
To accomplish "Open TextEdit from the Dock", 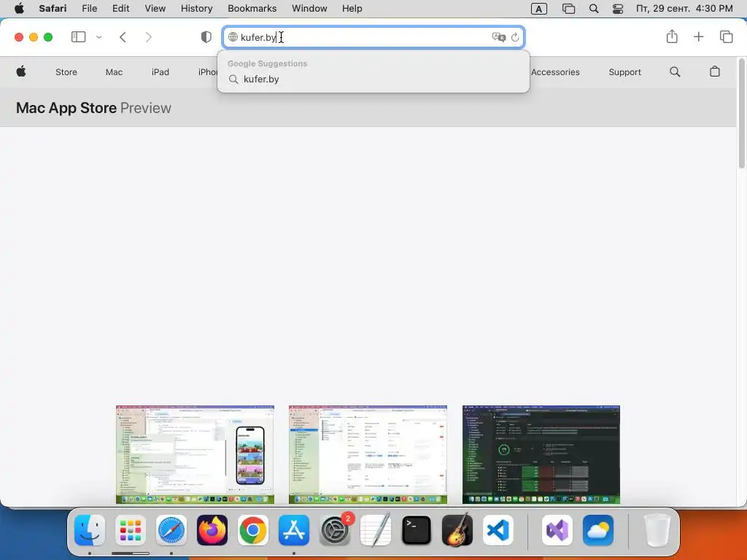I will pos(376,530).
